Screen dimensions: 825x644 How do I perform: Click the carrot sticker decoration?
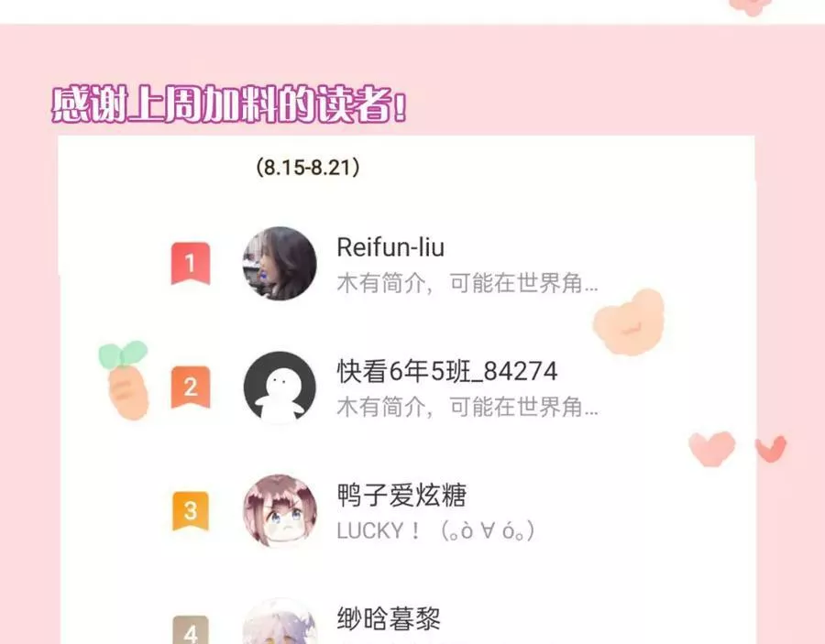124,379
